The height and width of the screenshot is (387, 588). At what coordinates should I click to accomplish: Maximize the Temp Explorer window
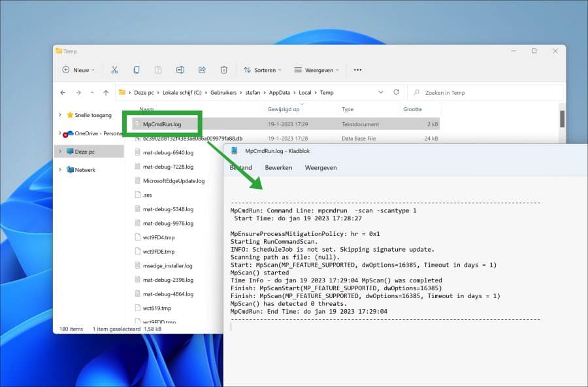534,51
